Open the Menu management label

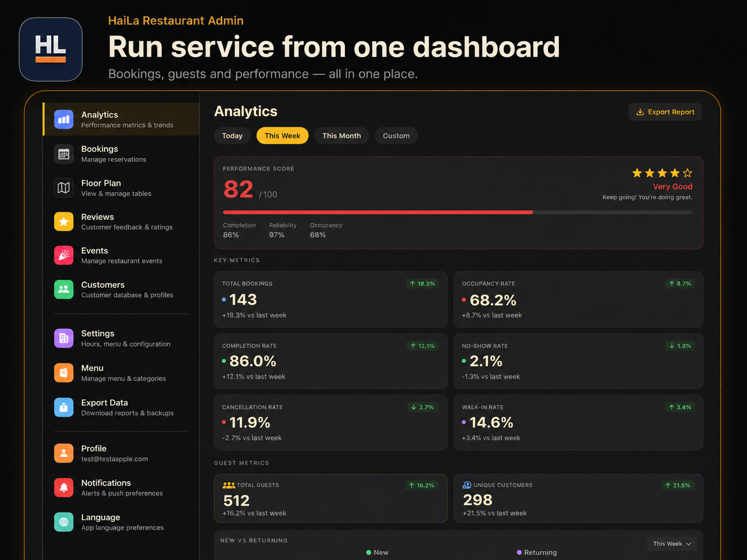[x=92, y=368]
